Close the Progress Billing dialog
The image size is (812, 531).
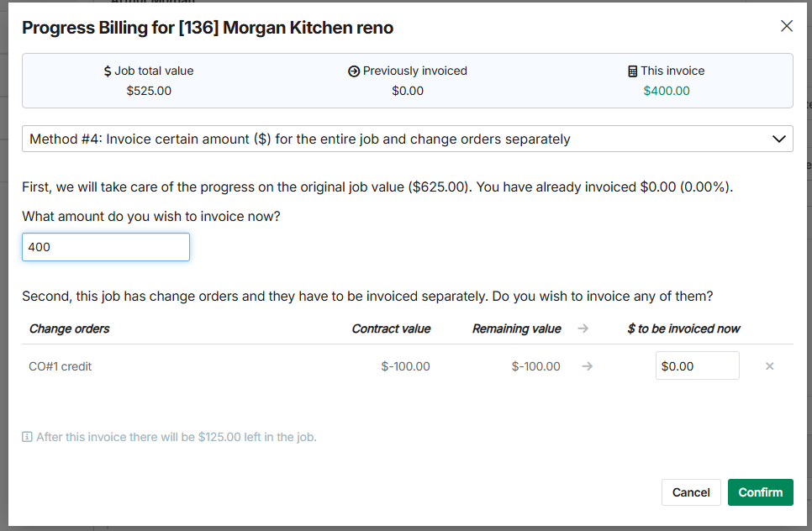pyautogui.click(x=787, y=26)
